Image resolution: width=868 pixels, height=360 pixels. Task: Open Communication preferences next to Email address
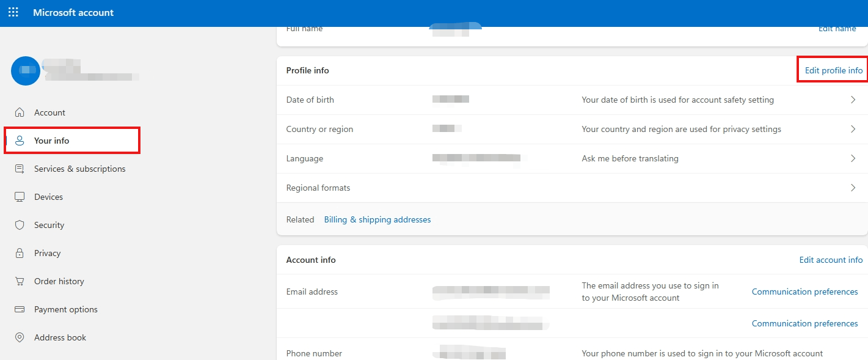(804, 292)
